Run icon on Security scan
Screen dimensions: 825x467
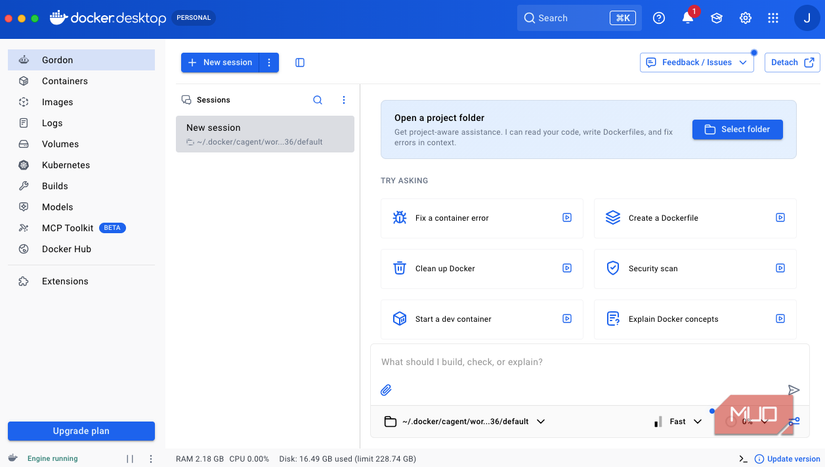(x=780, y=268)
